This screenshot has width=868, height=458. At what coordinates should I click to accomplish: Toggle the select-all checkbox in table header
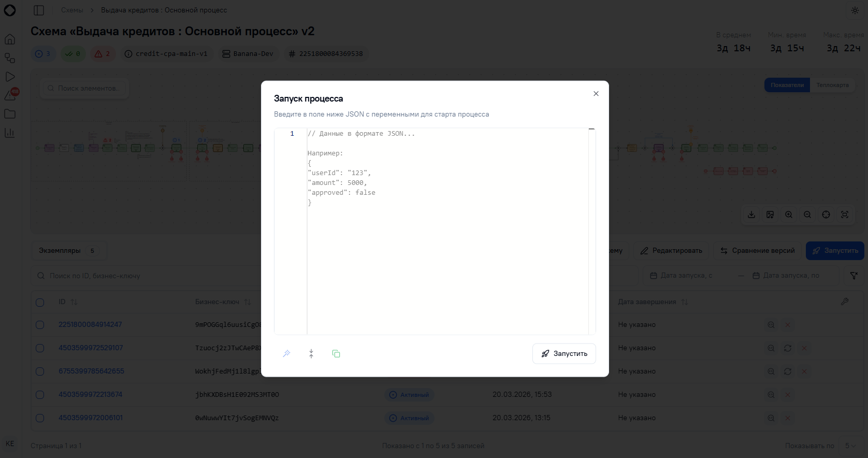tap(40, 302)
